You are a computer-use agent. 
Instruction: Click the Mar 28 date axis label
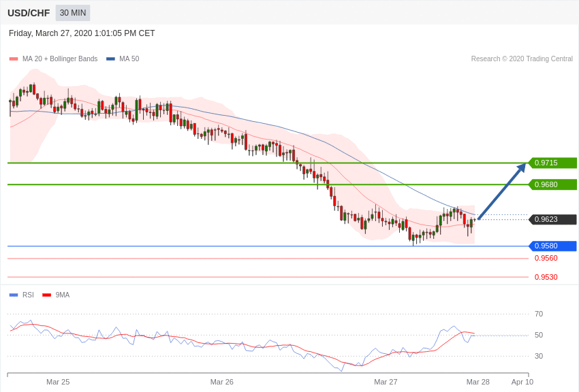[478, 382]
